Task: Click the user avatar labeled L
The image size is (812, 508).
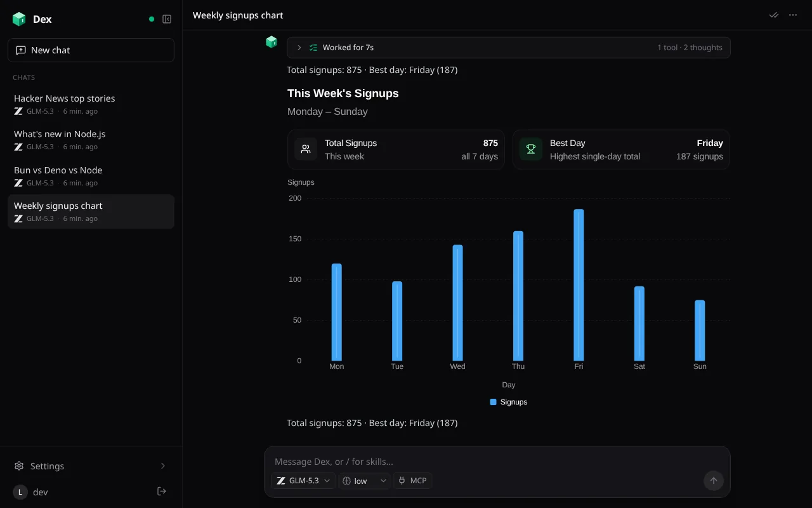Action: pyautogui.click(x=20, y=492)
